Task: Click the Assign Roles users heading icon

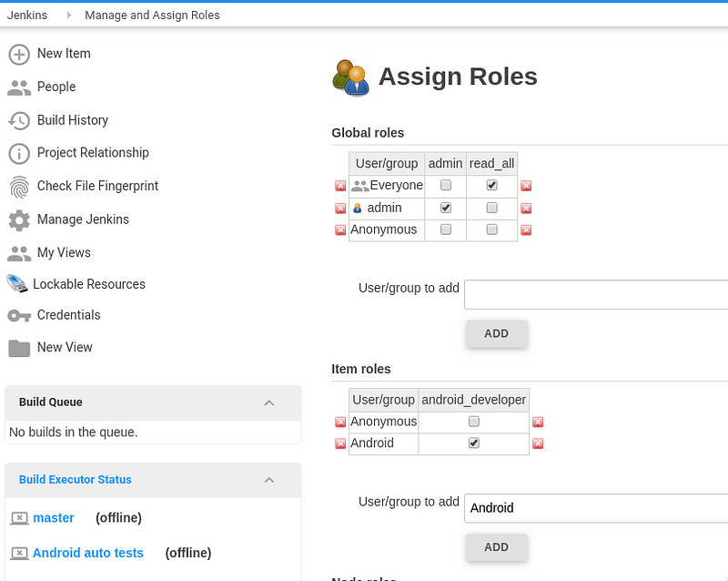Action: pyautogui.click(x=351, y=78)
